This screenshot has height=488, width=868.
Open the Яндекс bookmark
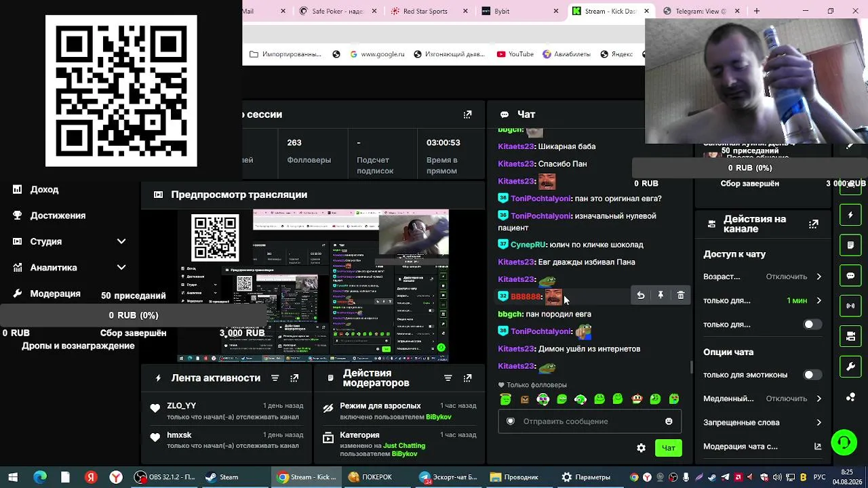(x=616, y=54)
